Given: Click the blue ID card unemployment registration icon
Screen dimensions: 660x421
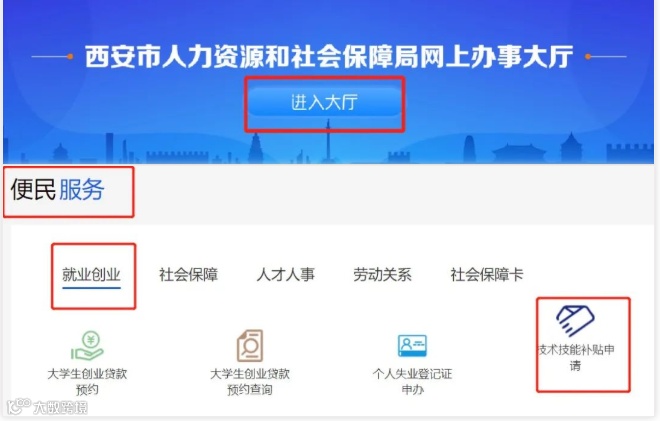Looking at the screenshot, I should tap(412, 346).
